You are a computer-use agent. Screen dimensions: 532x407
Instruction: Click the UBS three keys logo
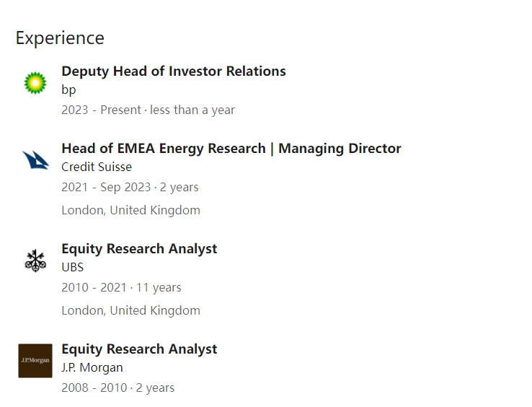click(35, 261)
